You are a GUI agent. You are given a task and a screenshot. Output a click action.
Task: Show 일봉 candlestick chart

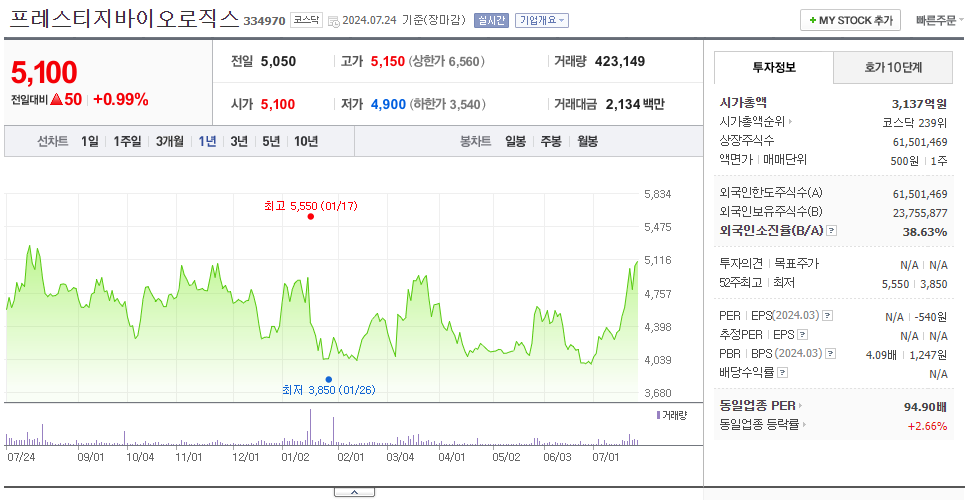point(515,141)
